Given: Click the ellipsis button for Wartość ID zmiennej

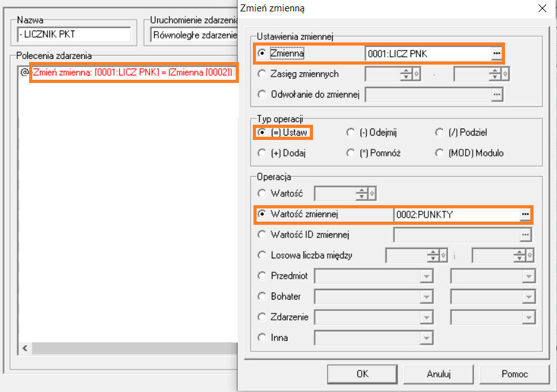Looking at the screenshot, I should tap(525, 236).
